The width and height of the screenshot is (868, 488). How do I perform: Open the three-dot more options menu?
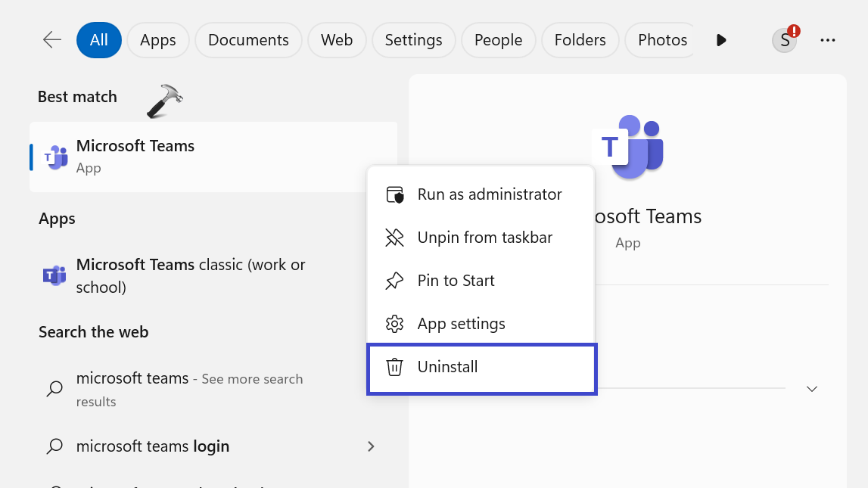828,40
